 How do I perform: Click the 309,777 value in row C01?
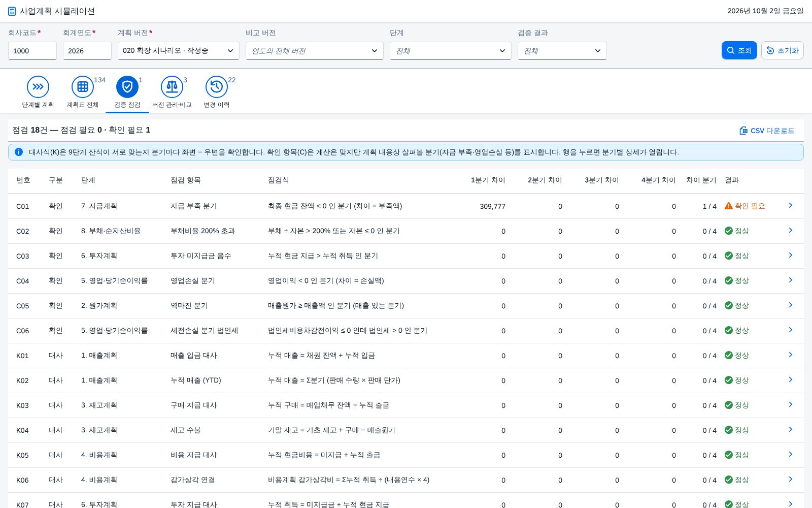[492, 206]
